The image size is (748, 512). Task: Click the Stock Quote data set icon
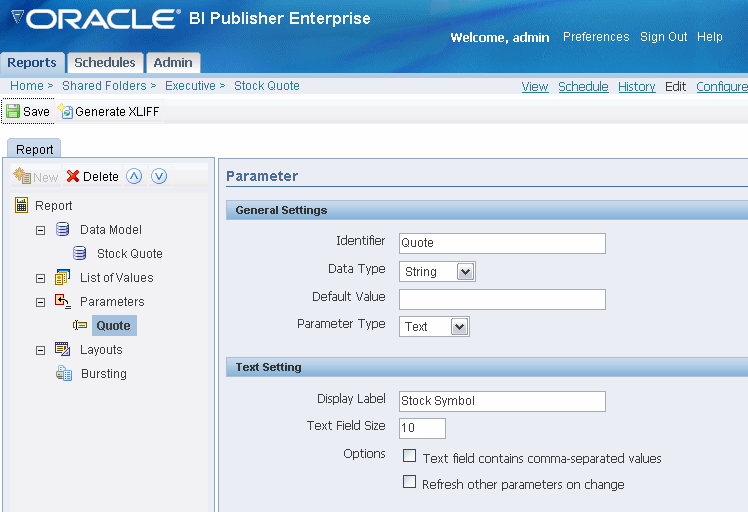(80, 253)
